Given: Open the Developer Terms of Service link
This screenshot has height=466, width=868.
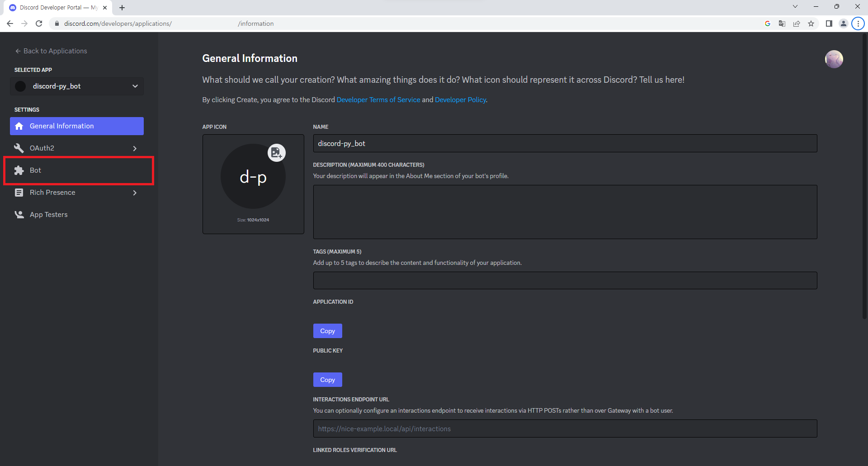Looking at the screenshot, I should coord(378,100).
